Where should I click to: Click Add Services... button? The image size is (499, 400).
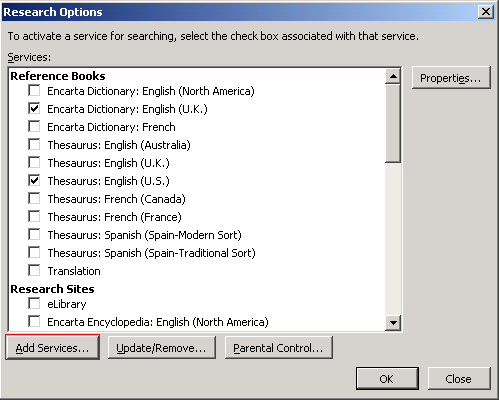pyautogui.click(x=52, y=348)
